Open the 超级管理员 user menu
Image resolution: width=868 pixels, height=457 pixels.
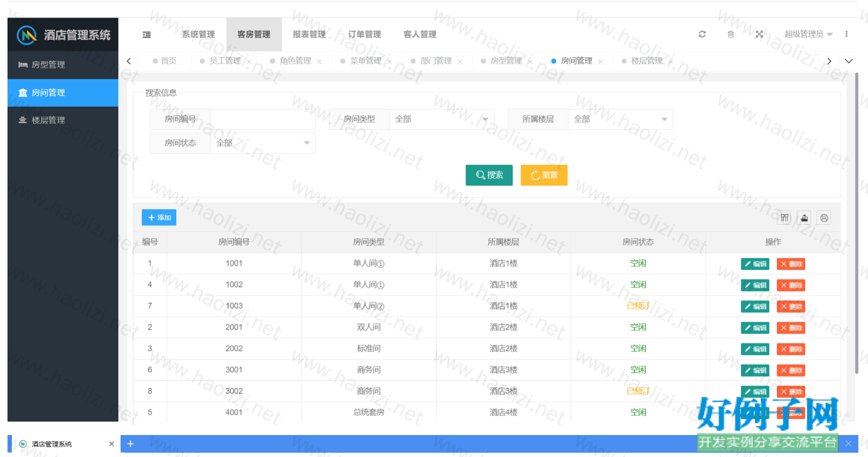click(x=808, y=34)
